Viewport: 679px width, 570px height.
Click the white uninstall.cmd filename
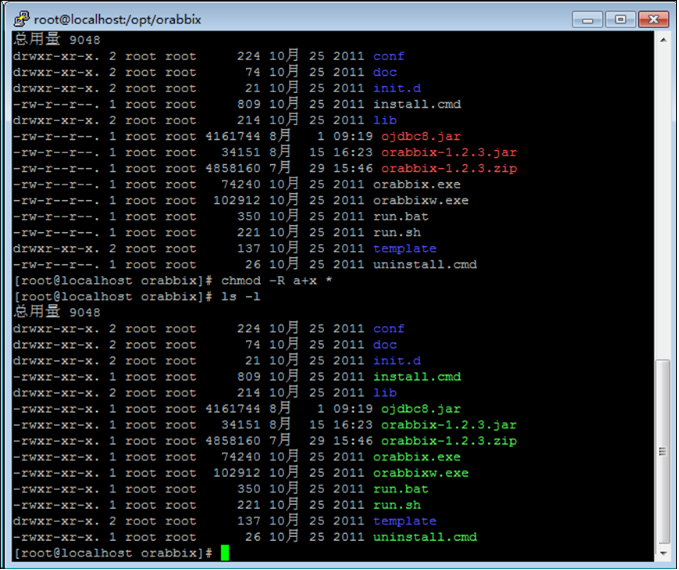point(425,265)
